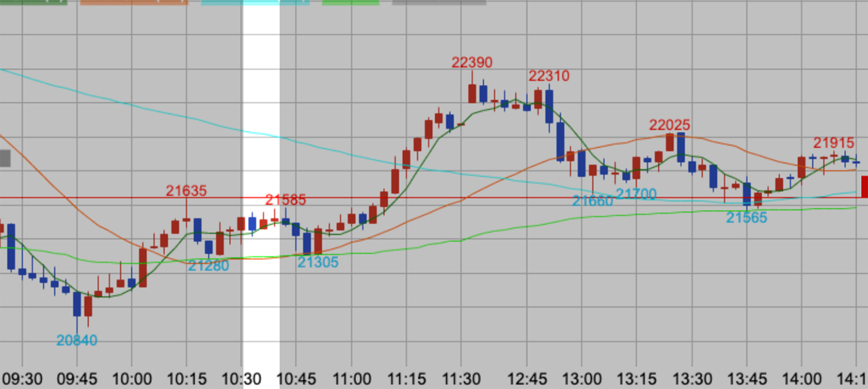Click the cyan indicator legend bar

tap(255, 2)
